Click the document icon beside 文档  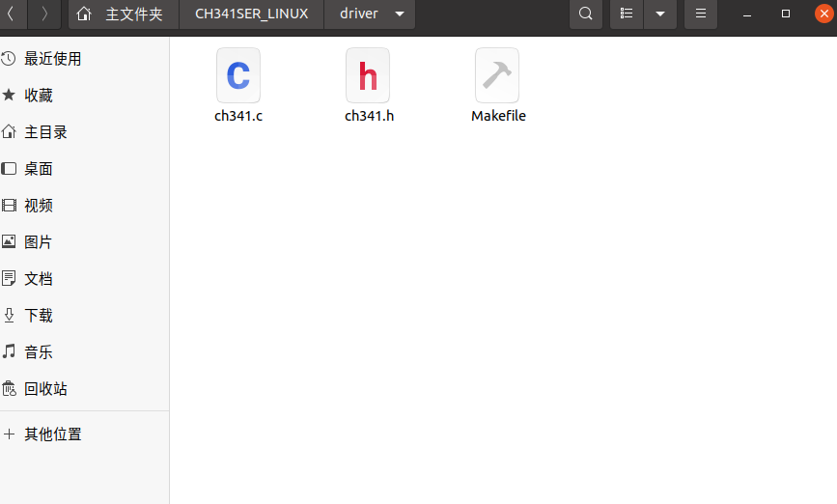pos(9,278)
